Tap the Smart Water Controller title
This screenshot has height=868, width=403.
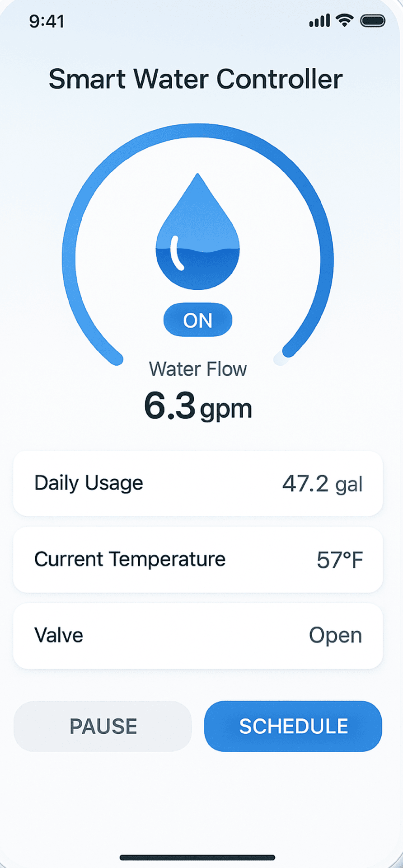[x=196, y=79]
